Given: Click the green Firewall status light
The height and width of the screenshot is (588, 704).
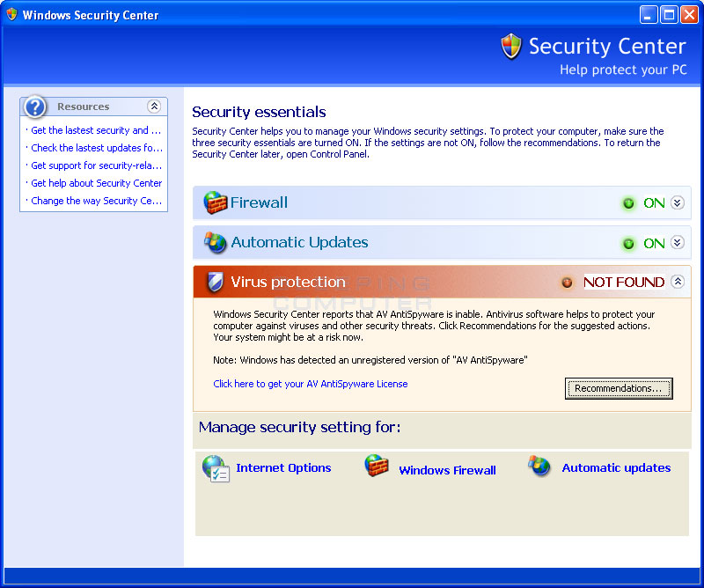Looking at the screenshot, I should [628, 203].
